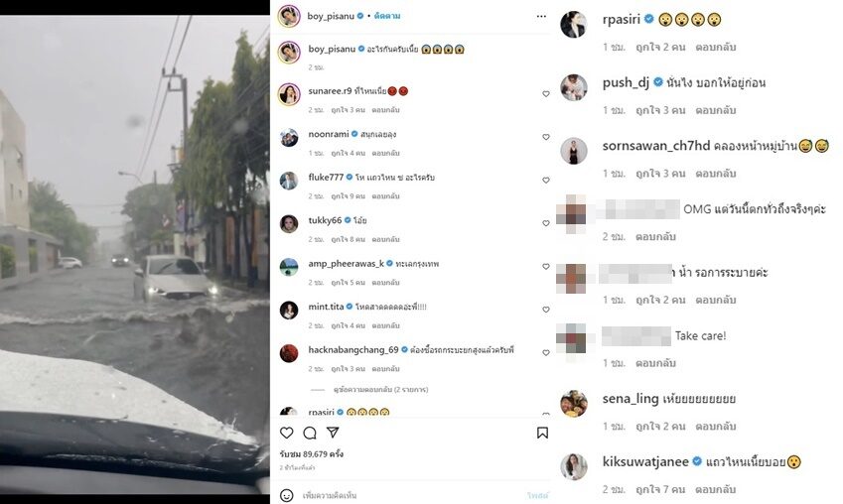Open tukky66's profile via avatar
The width and height of the screenshot is (843, 504).
289,223
